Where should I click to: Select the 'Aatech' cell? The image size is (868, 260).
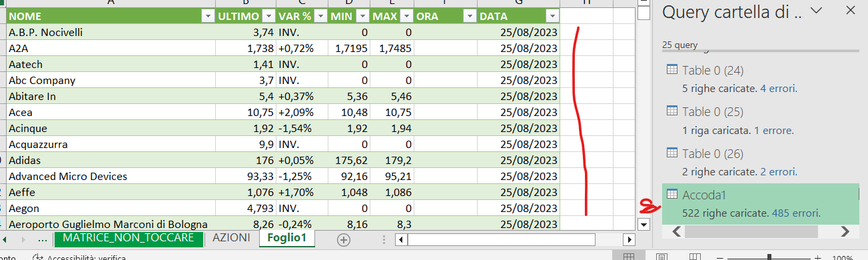pos(111,64)
